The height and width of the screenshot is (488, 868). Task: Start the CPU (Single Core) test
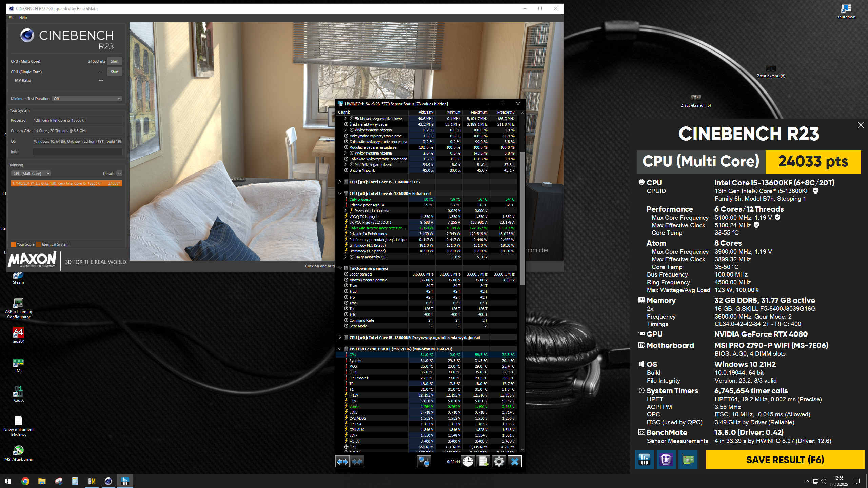point(115,72)
